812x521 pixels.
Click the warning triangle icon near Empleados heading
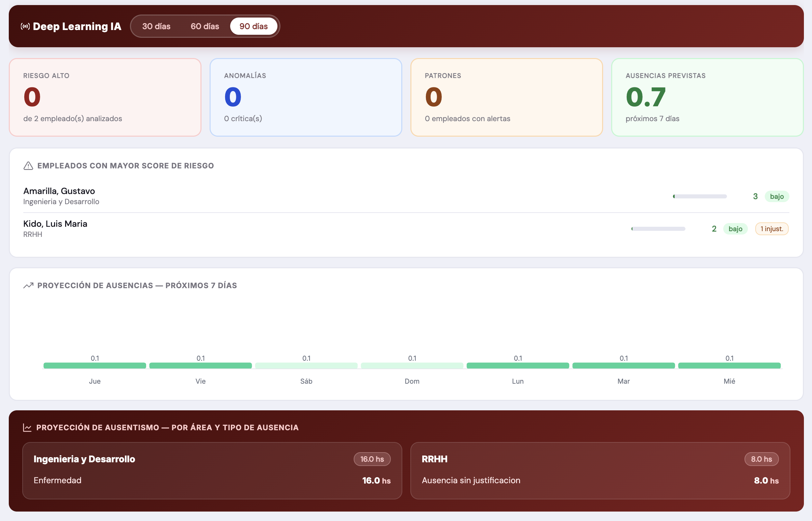[x=28, y=166]
